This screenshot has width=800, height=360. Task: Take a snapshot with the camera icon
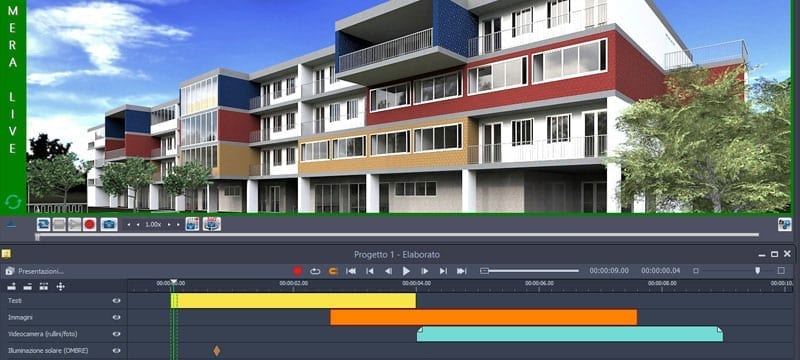(109, 224)
